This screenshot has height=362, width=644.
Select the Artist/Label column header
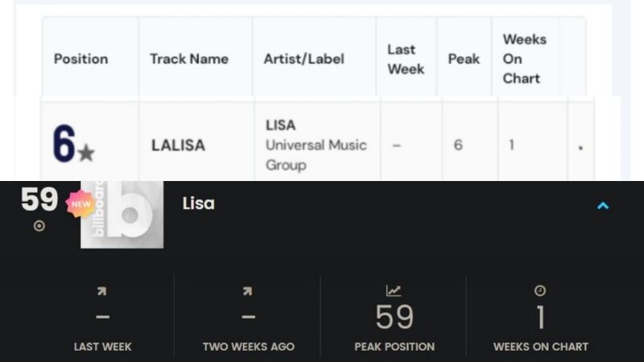point(304,59)
